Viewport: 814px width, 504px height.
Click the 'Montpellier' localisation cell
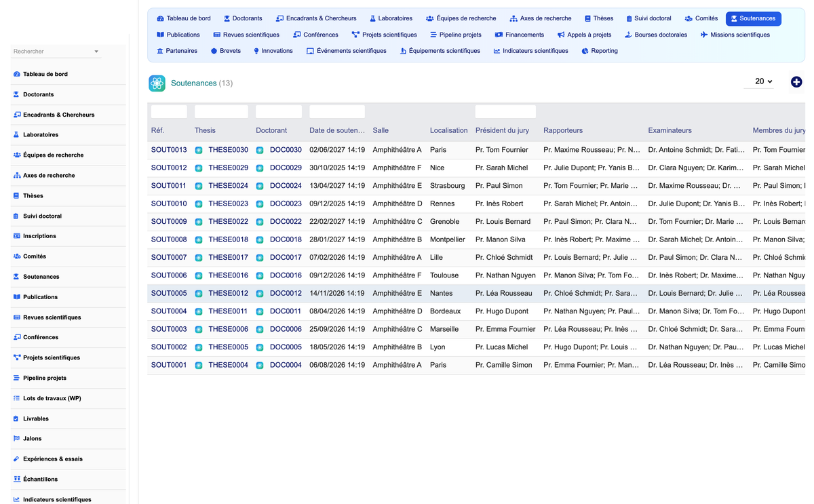pos(448,239)
